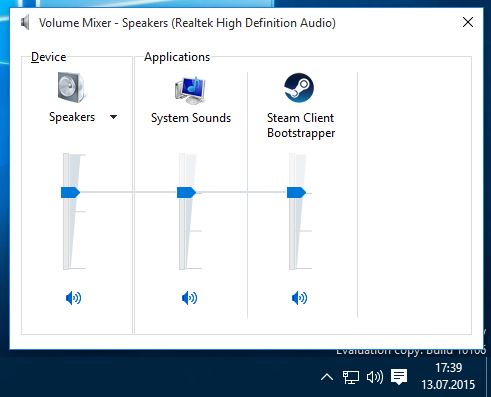Mute the Speakers device
491x397 pixels.
tap(73, 298)
